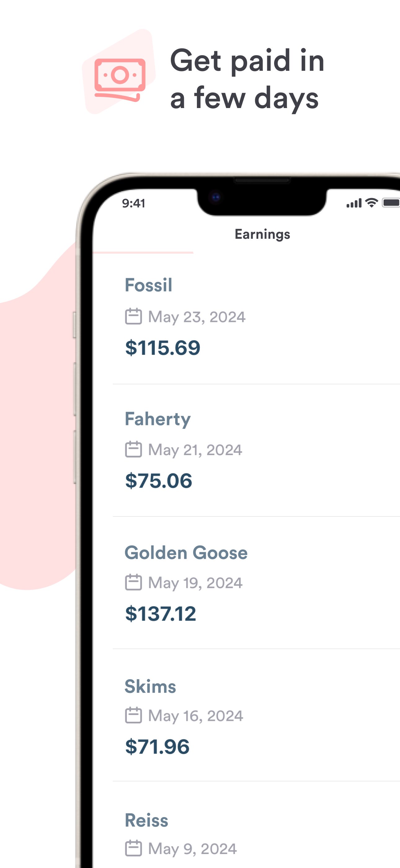This screenshot has width=400, height=868.
Task: Click the calendar icon beside May 16, 2024
Action: point(133,715)
